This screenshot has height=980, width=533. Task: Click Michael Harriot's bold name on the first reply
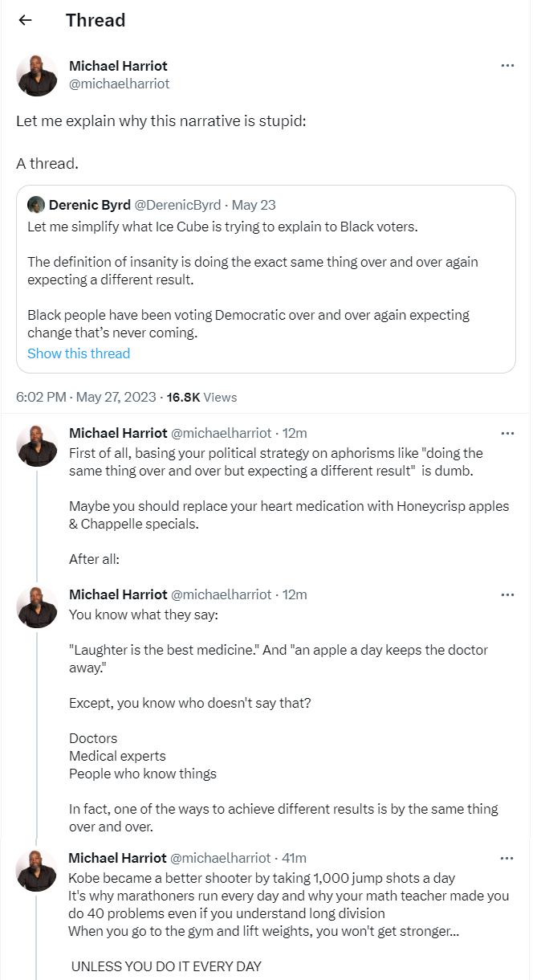(x=115, y=433)
